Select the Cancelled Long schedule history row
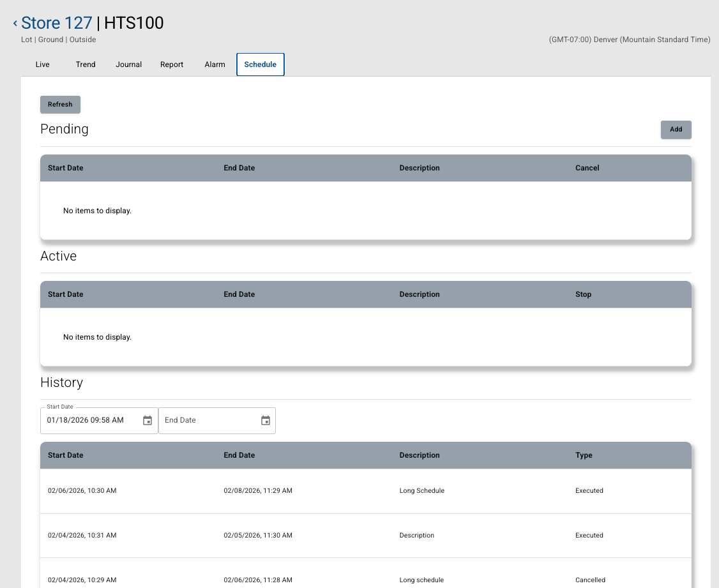The image size is (719, 588). [365, 580]
